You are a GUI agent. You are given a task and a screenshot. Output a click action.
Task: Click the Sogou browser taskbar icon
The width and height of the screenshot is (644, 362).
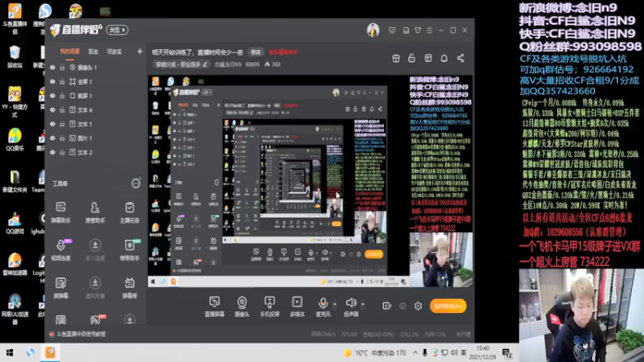(31, 352)
